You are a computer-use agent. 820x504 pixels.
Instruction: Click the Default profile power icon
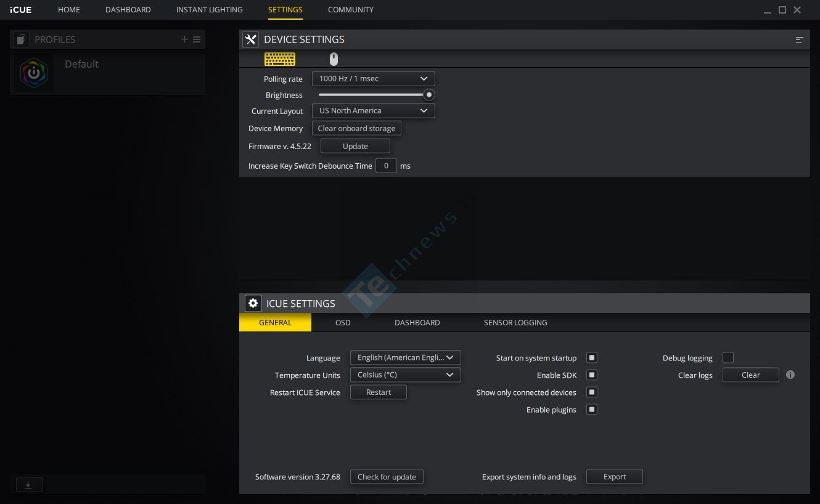(x=34, y=73)
